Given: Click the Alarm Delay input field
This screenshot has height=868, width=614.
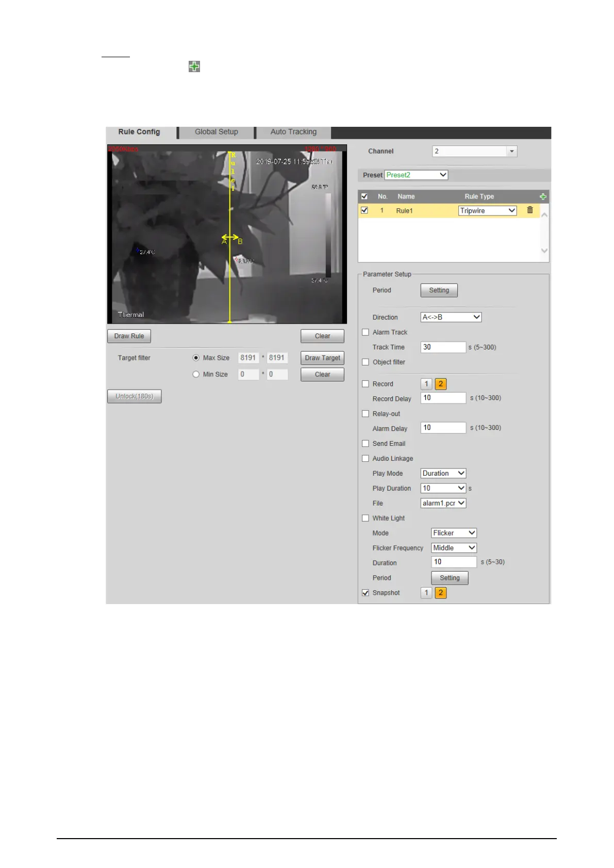Looking at the screenshot, I should 443,428.
